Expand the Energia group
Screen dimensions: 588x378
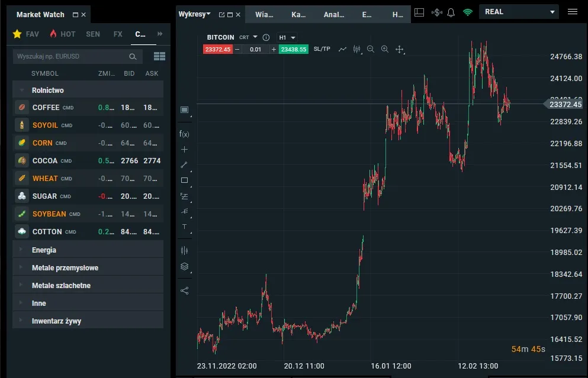click(x=21, y=250)
